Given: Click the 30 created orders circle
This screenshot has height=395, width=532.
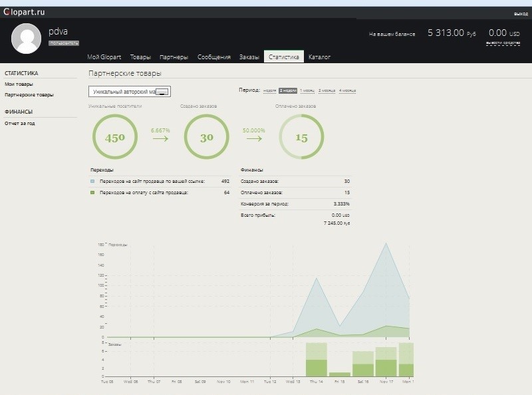Looking at the screenshot, I should point(206,137).
